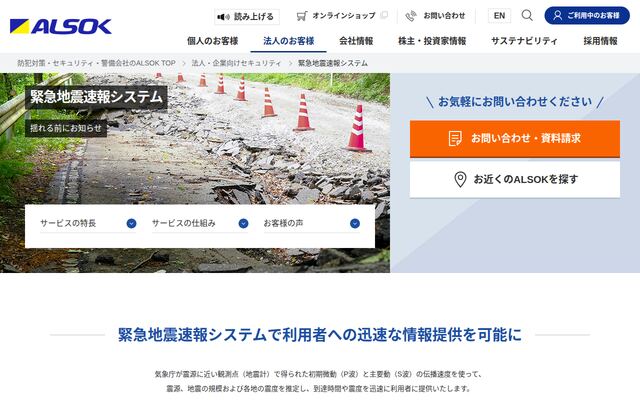Open the 個人のお客様 menu
Image resolution: width=640 pixels, height=400 pixels.
213,41
